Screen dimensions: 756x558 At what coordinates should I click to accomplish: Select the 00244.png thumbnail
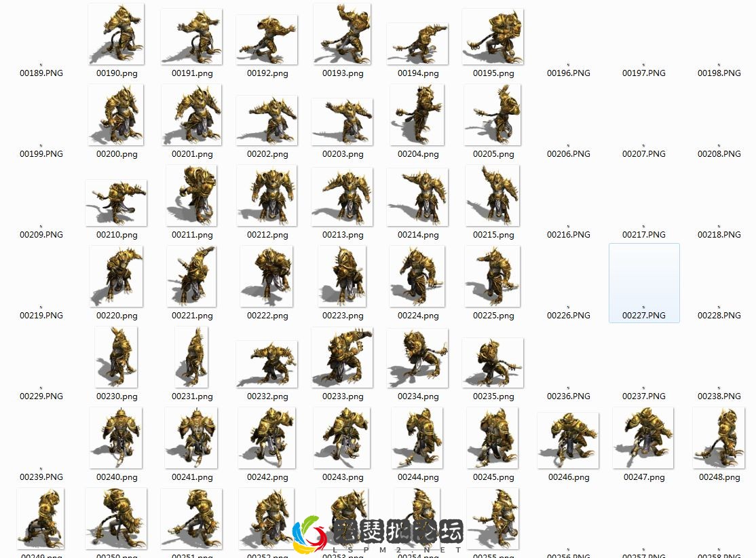417,438
